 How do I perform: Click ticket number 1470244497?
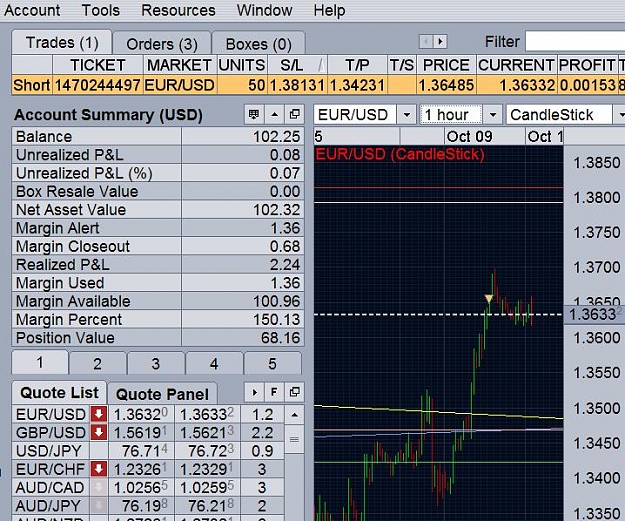click(x=98, y=85)
